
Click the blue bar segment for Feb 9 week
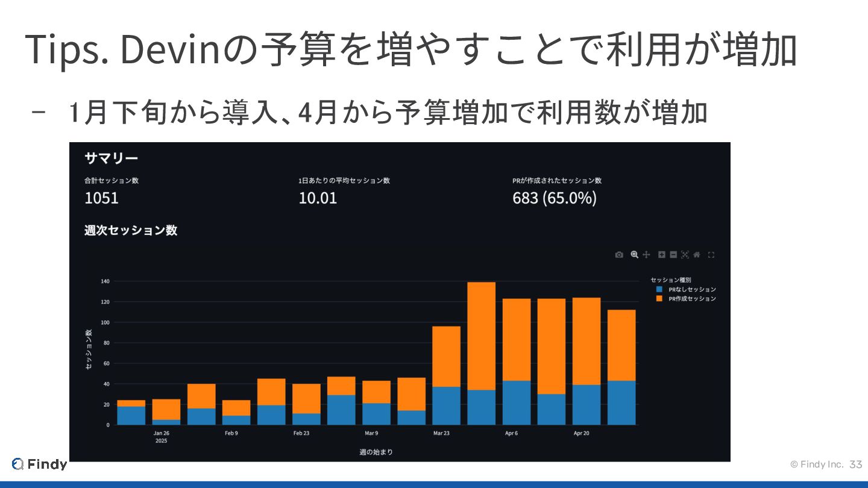[236, 420]
